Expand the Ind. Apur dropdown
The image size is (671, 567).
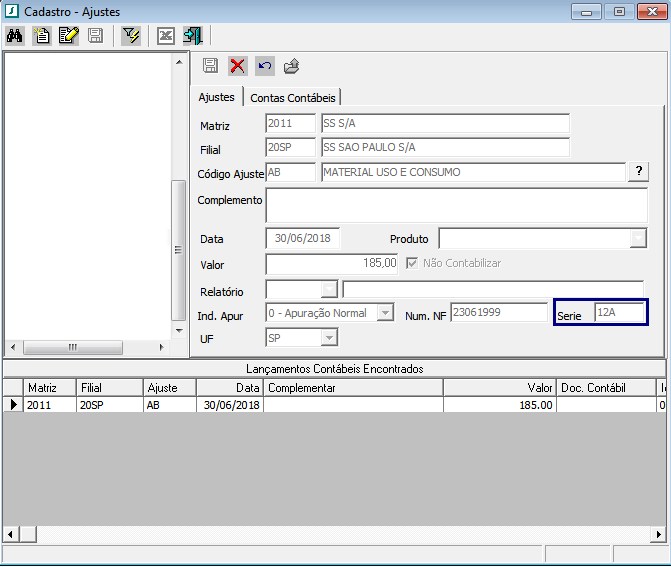tap(385, 314)
